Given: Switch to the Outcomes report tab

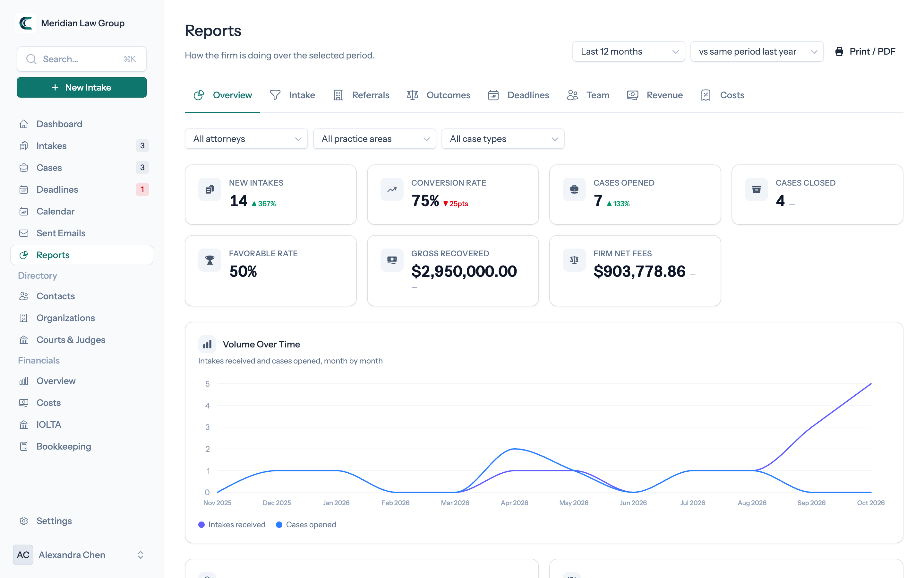Looking at the screenshot, I should point(439,95).
